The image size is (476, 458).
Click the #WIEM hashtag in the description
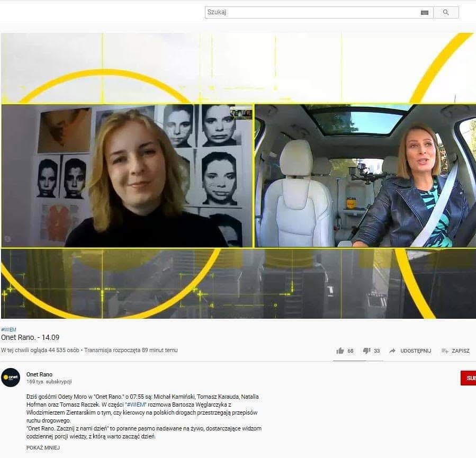coord(136,405)
